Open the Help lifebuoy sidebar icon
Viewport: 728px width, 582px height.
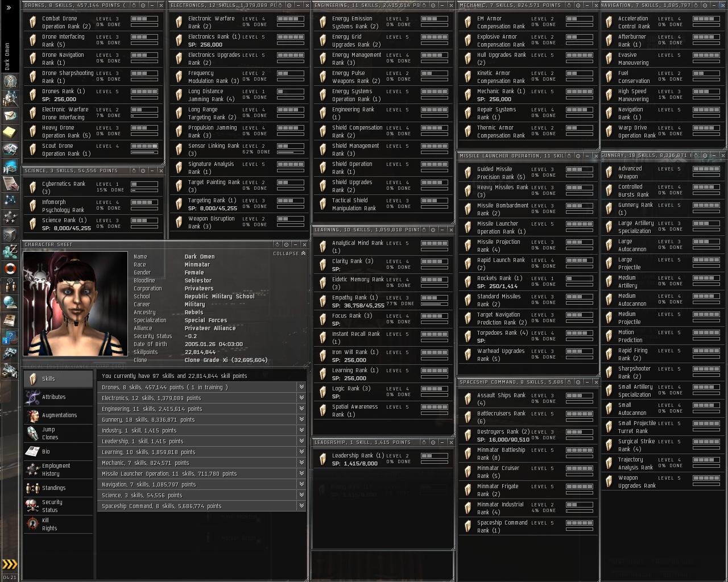point(10,268)
